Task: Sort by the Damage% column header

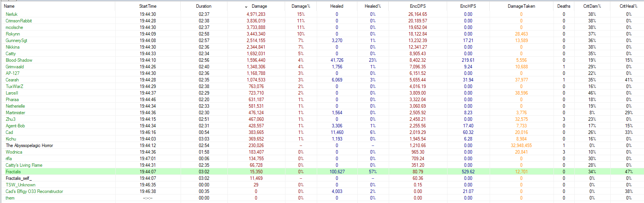Action: coord(301,6)
